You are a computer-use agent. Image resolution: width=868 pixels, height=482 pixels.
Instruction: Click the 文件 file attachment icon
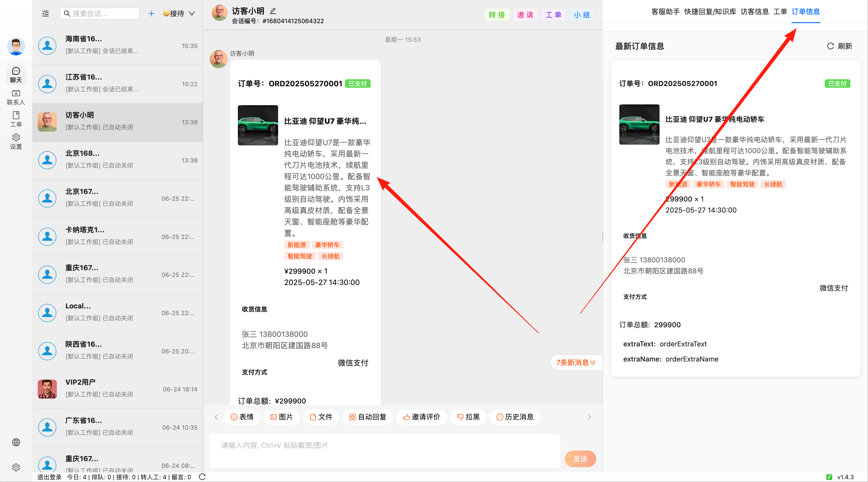[321, 417]
